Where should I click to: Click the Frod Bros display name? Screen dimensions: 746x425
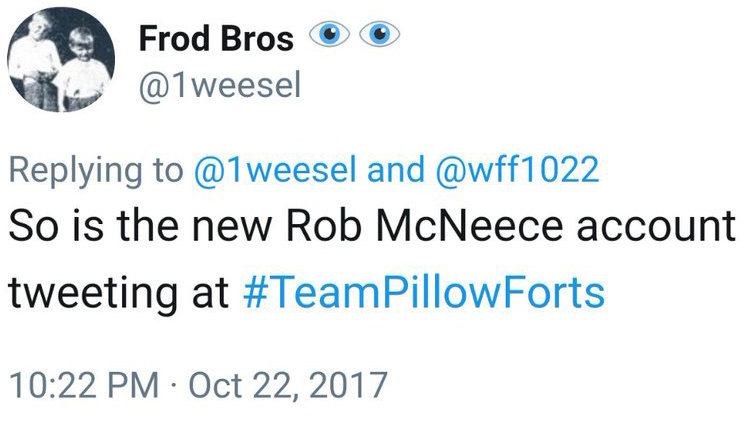coord(216,39)
